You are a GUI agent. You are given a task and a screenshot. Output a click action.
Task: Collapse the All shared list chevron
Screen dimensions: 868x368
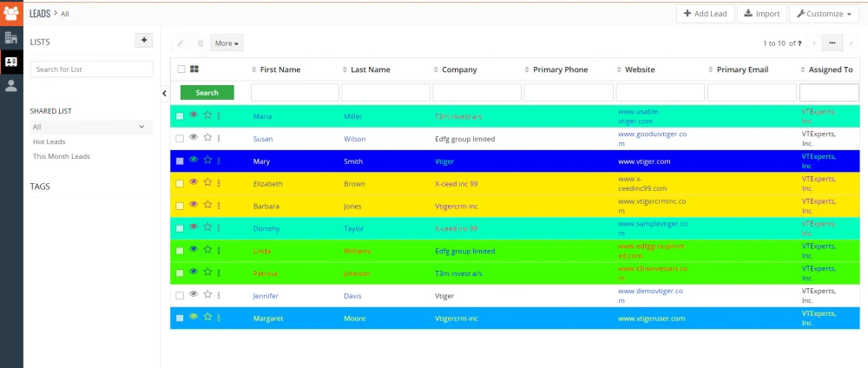(x=141, y=127)
